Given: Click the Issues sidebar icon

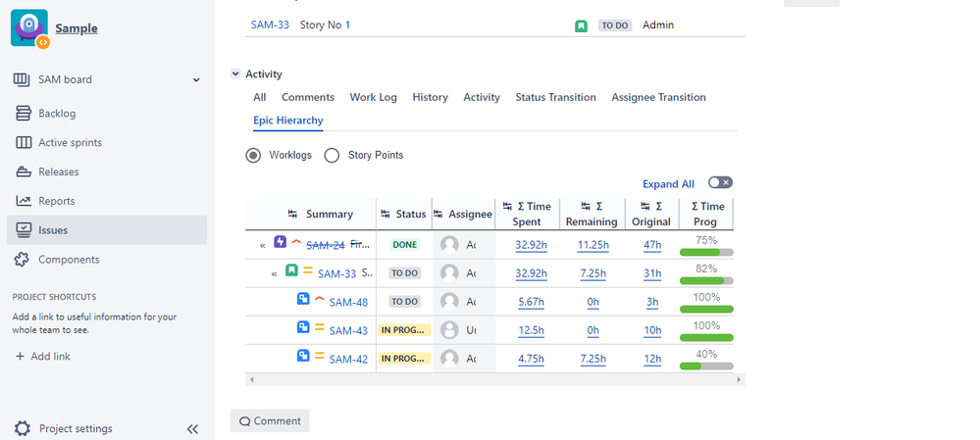Looking at the screenshot, I should point(24,229).
